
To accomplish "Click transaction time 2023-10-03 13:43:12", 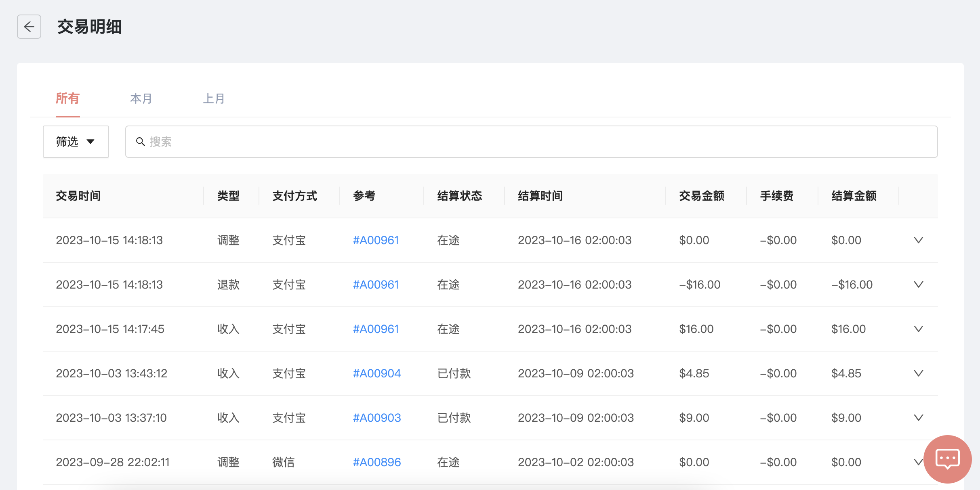I will tap(111, 374).
